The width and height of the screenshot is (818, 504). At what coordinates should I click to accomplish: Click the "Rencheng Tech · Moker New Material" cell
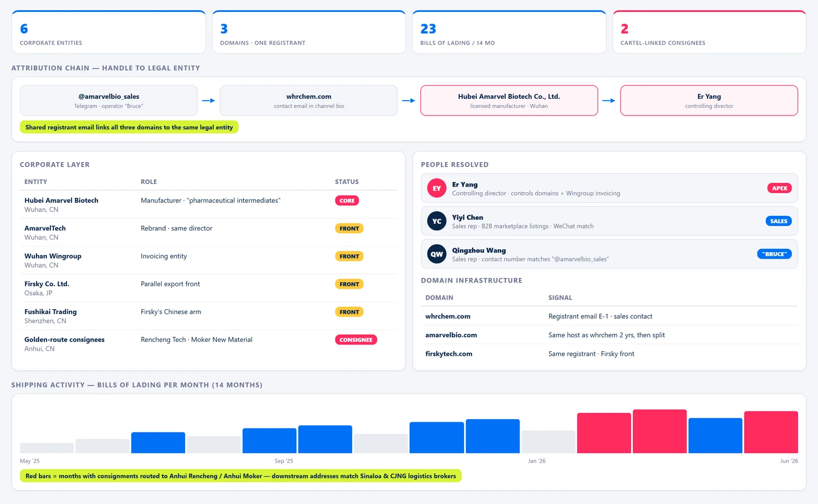[x=196, y=339]
